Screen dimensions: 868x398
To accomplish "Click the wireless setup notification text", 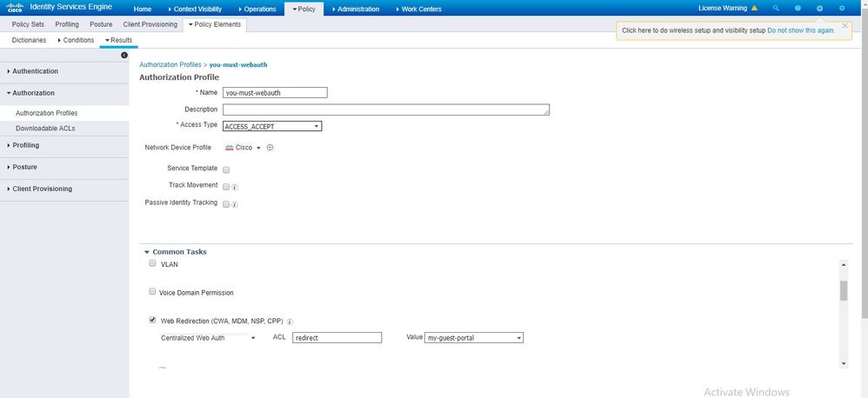I will coord(694,30).
